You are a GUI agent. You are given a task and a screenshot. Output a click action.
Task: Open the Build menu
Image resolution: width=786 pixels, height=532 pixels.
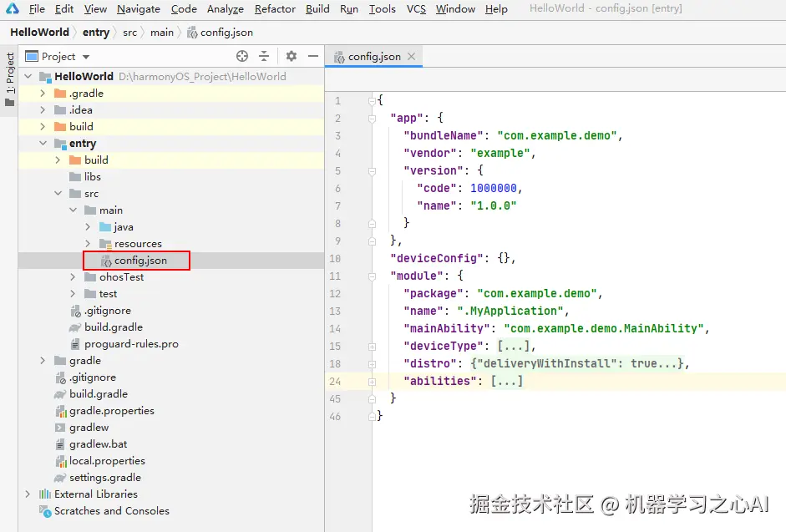tap(317, 8)
